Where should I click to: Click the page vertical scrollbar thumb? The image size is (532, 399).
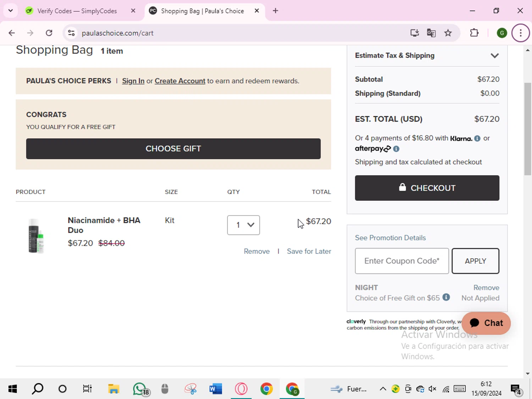(528, 129)
